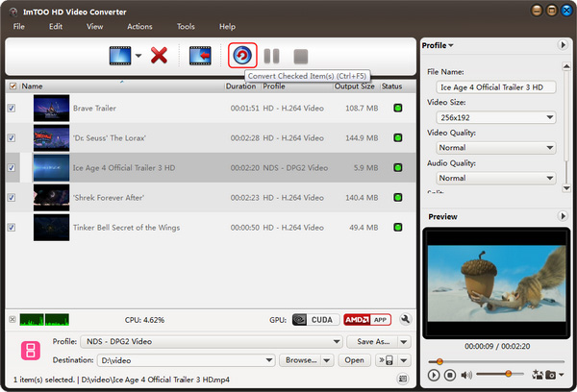Image resolution: width=577 pixels, height=392 pixels.
Task: Open the Save As dropdown arrow
Action: [x=404, y=342]
